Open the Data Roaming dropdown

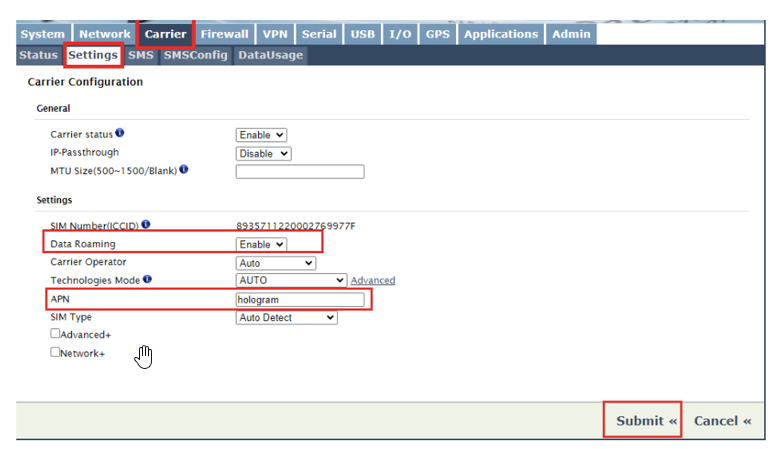(262, 244)
